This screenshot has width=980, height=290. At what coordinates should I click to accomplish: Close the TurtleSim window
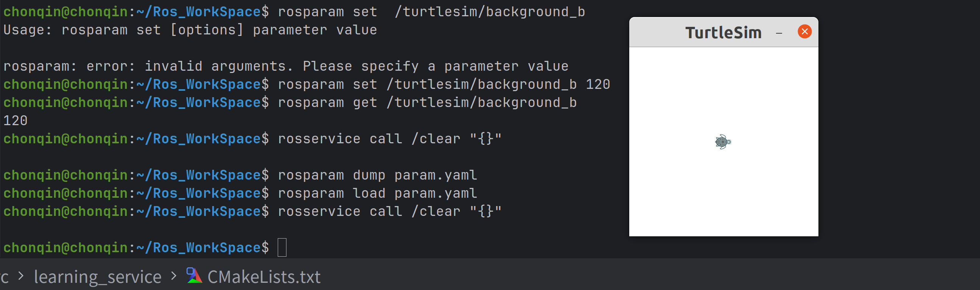[804, 31]
